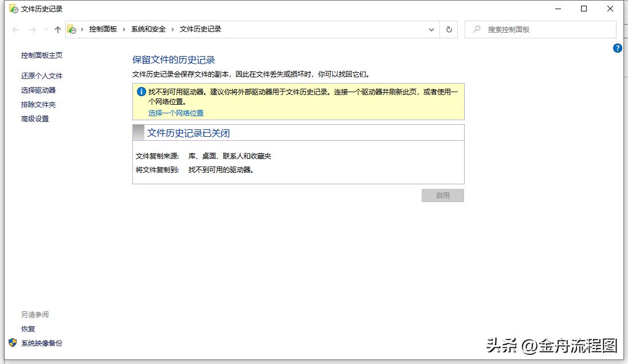
Task: Click inside the 搜索控制面板 search field
Action: click(539, 29)
